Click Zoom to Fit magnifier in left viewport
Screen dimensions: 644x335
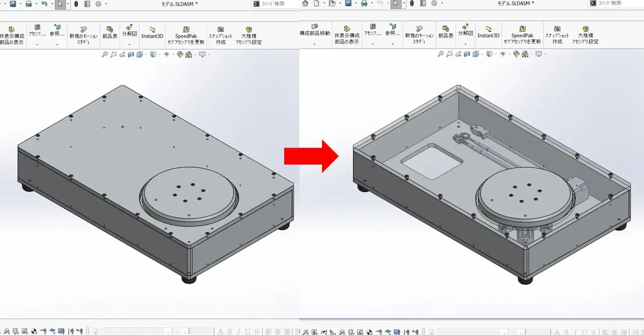pos(105,55)
